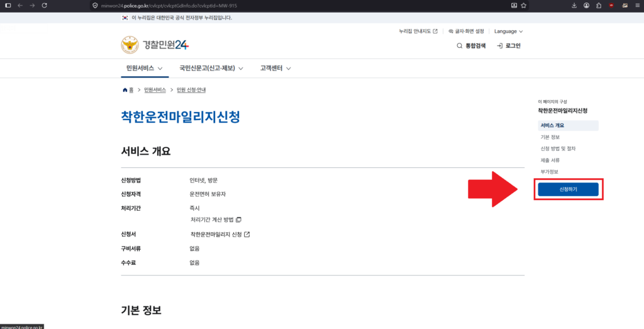Open the Language dropdown
The width and height of the screenshot is (644, 329).
(x=508, y=31)
